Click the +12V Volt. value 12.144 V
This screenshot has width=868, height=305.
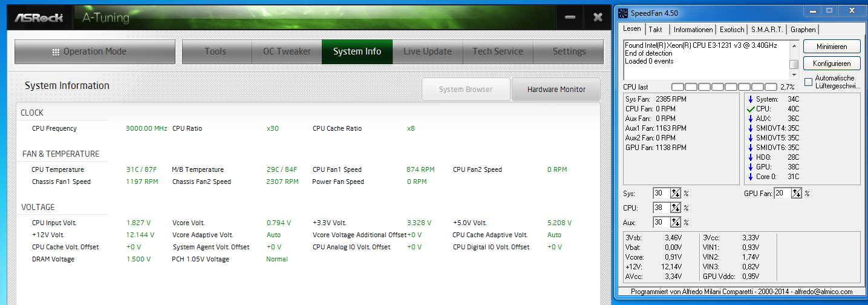[x=140, y=235]
